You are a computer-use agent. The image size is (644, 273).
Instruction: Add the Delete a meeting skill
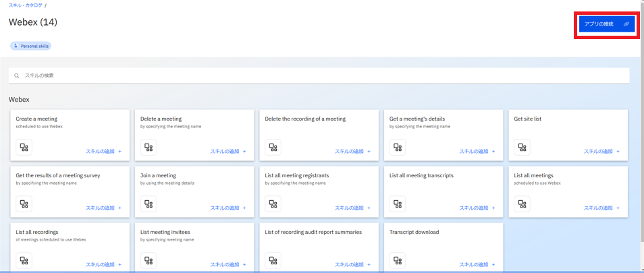point(228,151)
